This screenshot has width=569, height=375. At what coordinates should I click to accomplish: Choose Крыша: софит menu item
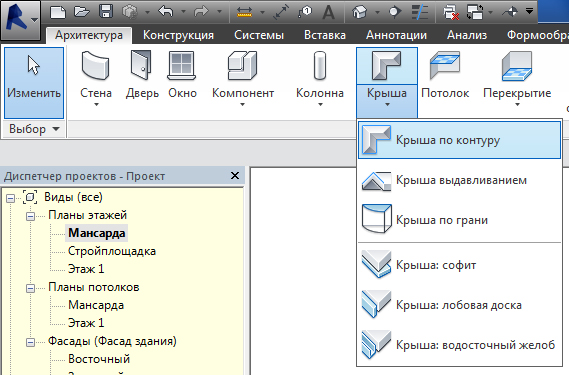click(459, 265)
